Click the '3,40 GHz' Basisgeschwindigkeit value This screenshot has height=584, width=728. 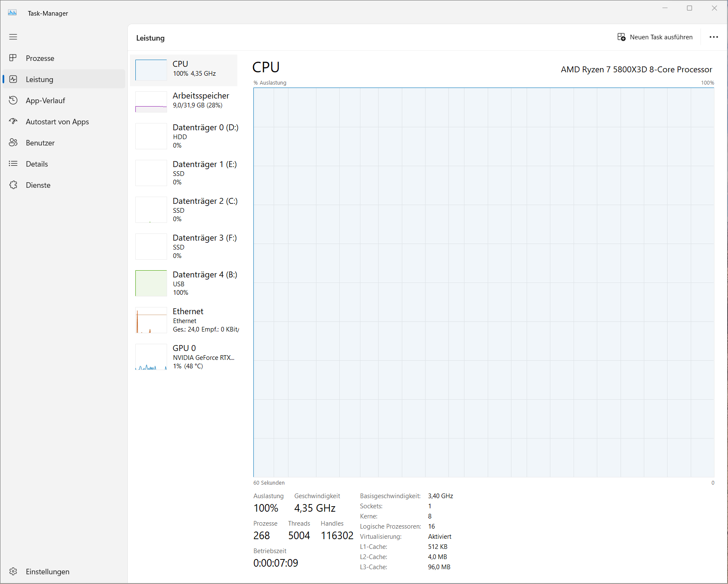coord(440,496)
